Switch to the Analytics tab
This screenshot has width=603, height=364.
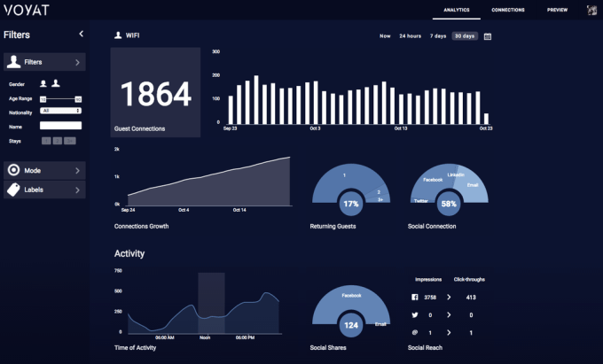click(x=457, y=10)
